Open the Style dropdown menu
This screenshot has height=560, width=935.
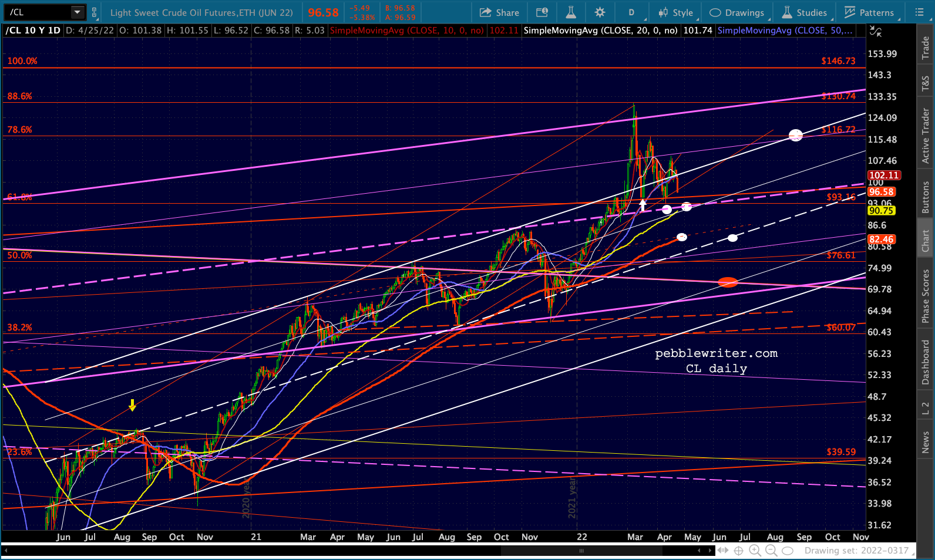pos(676,12)
